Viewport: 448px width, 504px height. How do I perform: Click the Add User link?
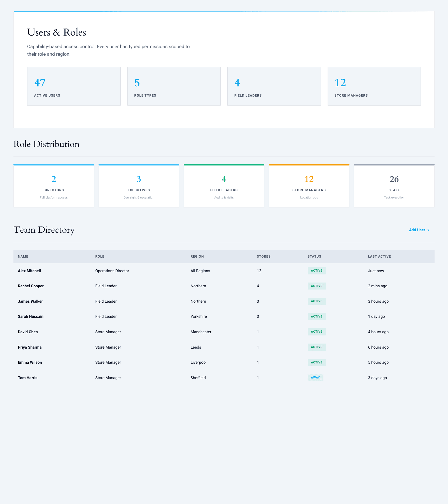pos(419,230)
